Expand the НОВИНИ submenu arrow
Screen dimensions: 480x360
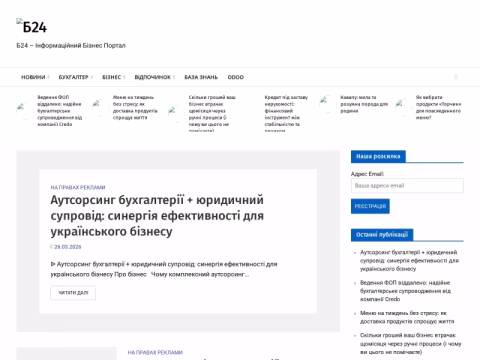coord(49,77)
